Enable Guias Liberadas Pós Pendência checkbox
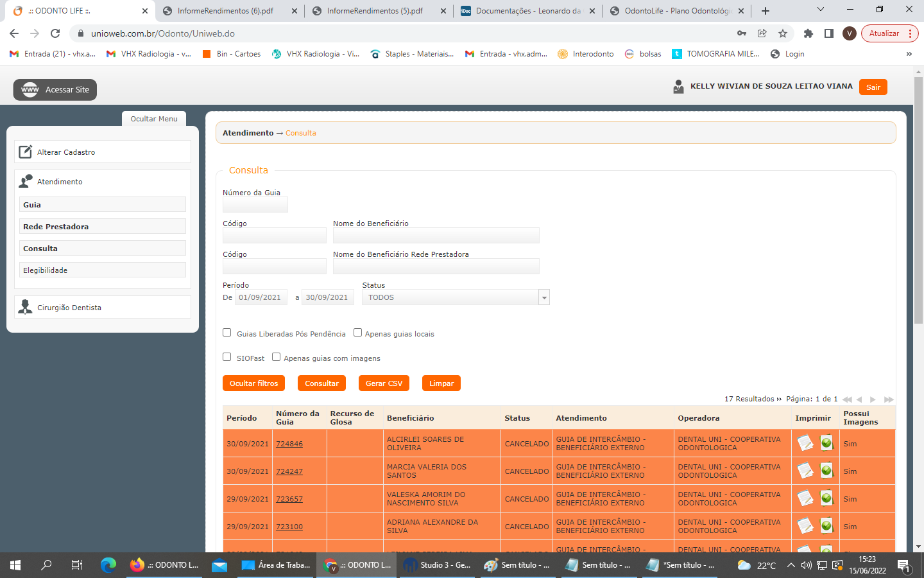924x578 pixels. coord(227,333)
